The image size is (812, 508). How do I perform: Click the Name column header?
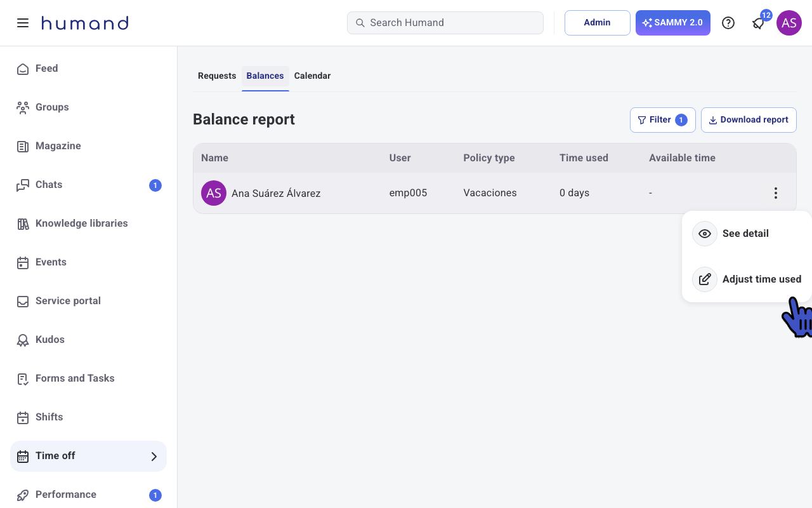214,158
